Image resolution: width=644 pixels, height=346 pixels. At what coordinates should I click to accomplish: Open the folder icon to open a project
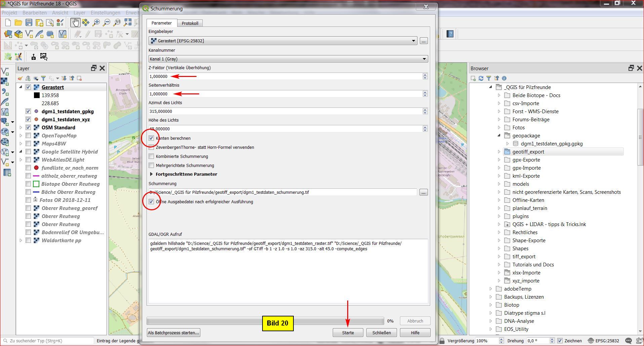[x=18, y=23]
